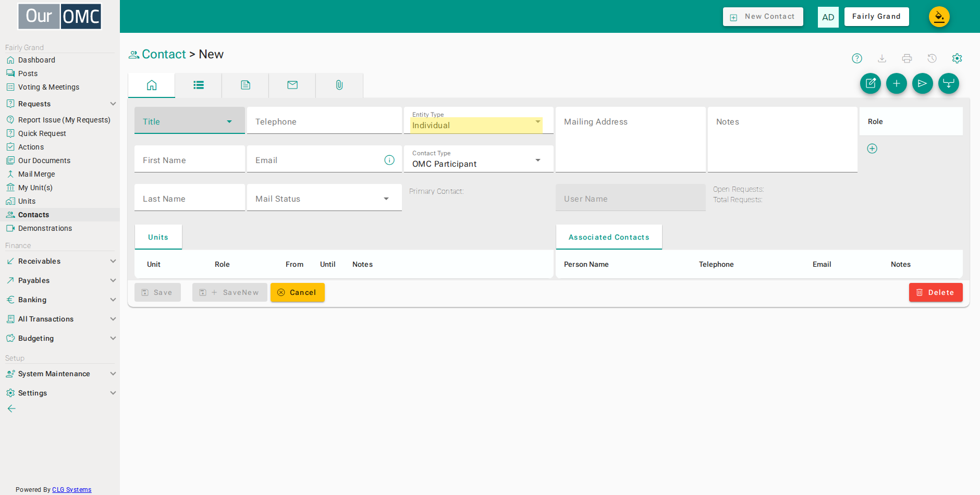
Task: Click the Telephone input field
Action: pyautogui.click(x=324, y=121)
